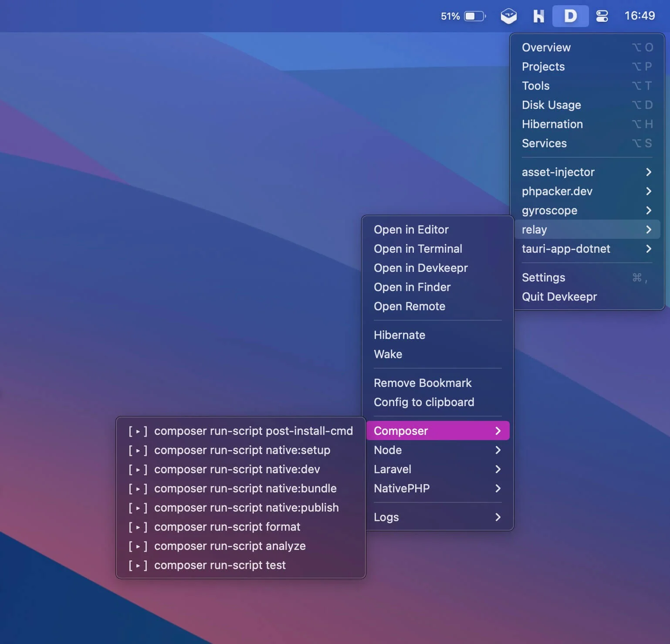Expand the Node submenu chevron
The width and height of the screenshot is (670, 644).
(x=498, y=450)
